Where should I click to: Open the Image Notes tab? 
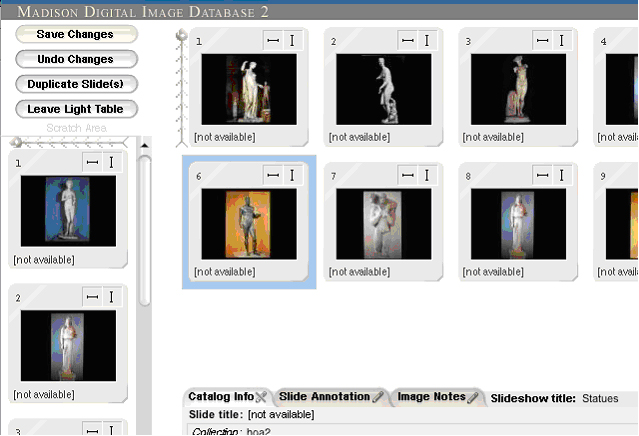pos(437,396)
